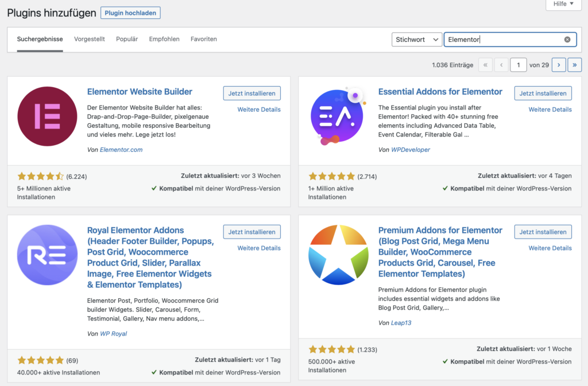The width and height of the screenshot is (588, 386).
Task: Install Elementor Website Builder now
Action: click(252, 93)
